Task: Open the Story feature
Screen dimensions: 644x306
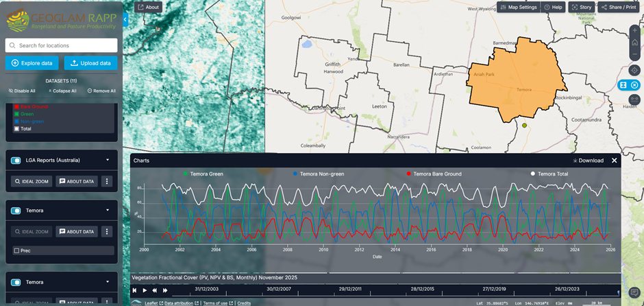Action: 581,7
